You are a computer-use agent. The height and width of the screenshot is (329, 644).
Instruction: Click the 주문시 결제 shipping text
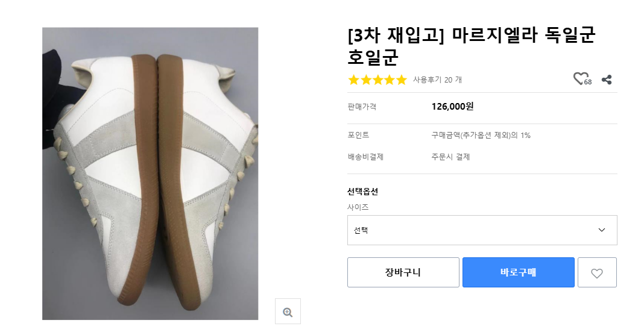(450, 157)
